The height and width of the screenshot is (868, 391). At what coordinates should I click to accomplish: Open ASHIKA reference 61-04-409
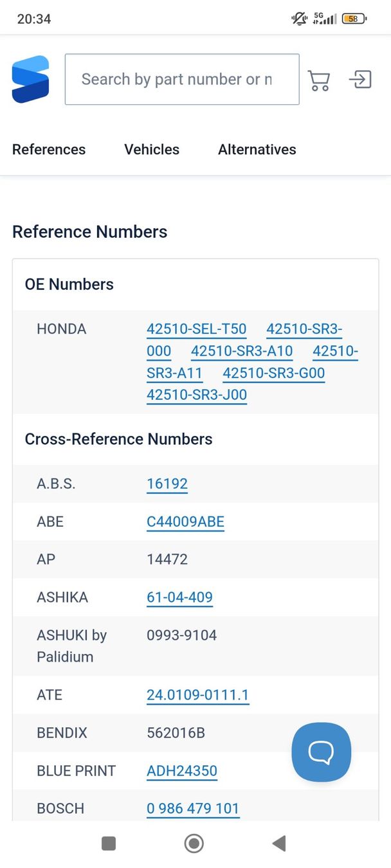(179, 597)
